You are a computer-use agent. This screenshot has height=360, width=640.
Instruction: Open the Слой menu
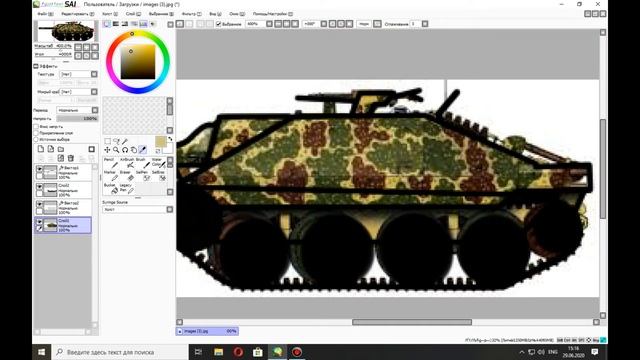click(x=133, y=14)
